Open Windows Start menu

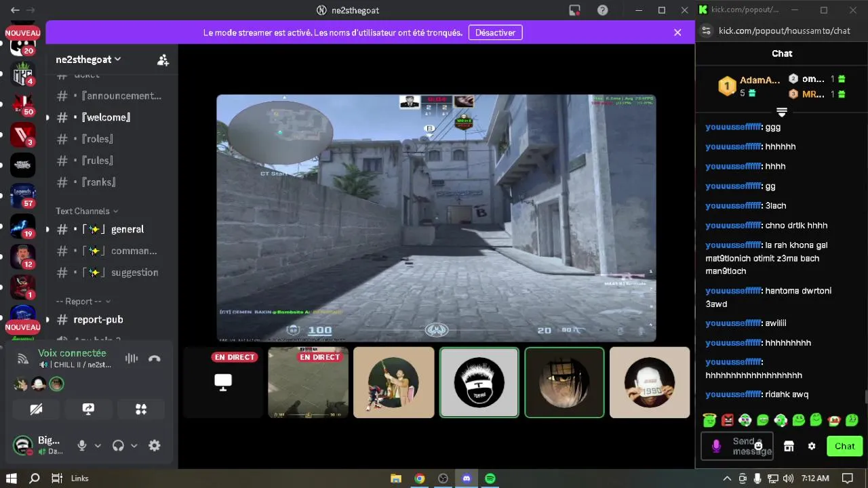click(x=12, y=479)
